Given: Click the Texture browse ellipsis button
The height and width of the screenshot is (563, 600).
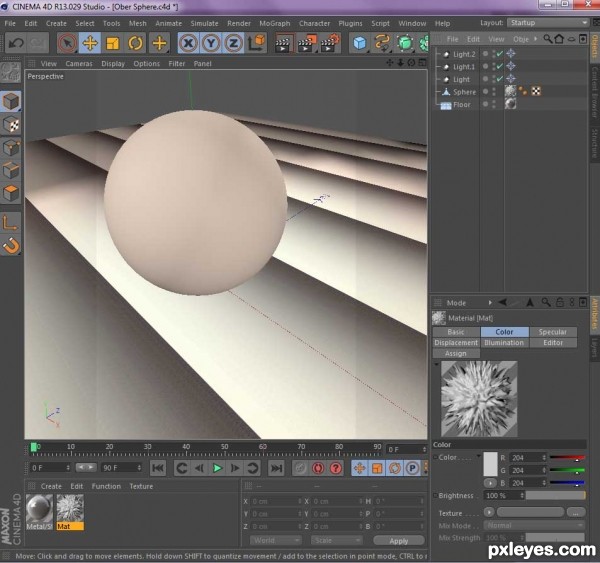Looking at the screenshot, I should [x=576, y=512].
